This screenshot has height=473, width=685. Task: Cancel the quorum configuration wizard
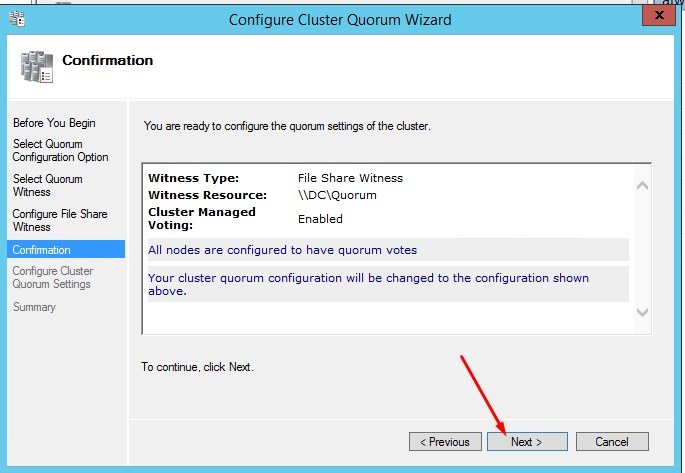pyautogui.click(x=611, y=441)
